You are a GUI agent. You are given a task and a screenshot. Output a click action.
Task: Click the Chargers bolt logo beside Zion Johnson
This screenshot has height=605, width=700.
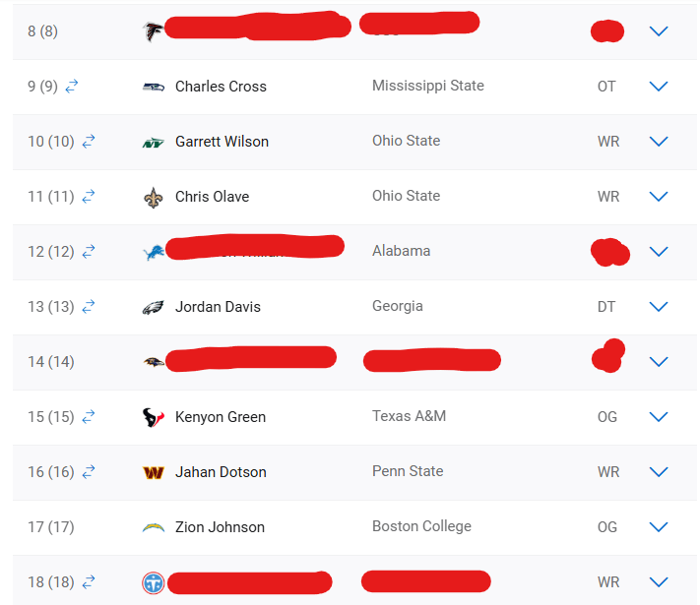(154, 528)
